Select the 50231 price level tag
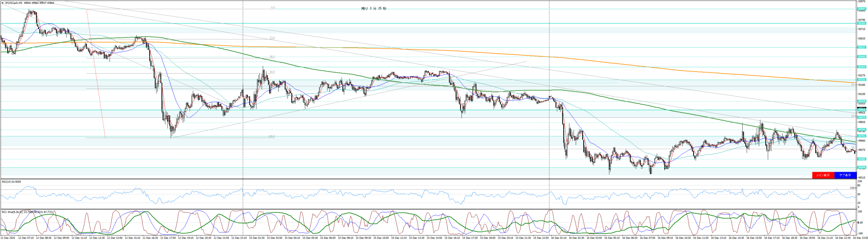This screenshot has width=868, height=241. click(x=862, y=80)
